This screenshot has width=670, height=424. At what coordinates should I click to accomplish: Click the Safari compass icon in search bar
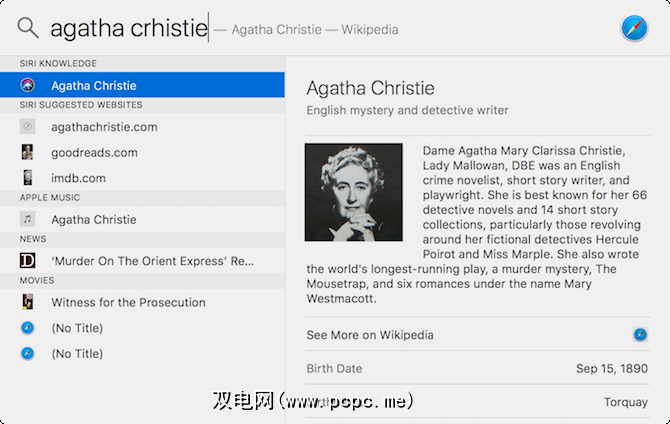point(633,29)
